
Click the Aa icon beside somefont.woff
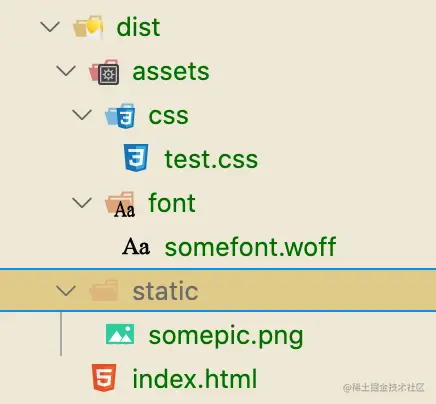tap(136, 246)
